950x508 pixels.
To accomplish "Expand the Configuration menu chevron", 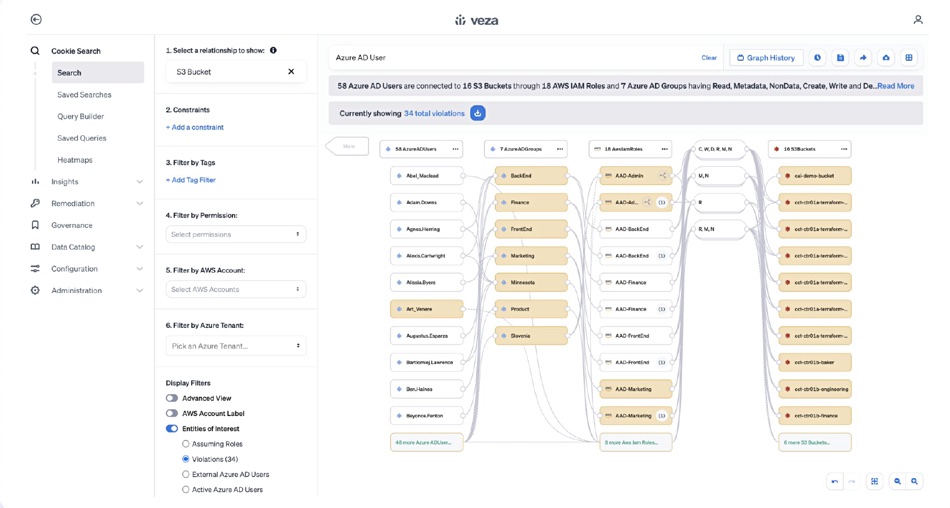I will click(x=140, y=269).
